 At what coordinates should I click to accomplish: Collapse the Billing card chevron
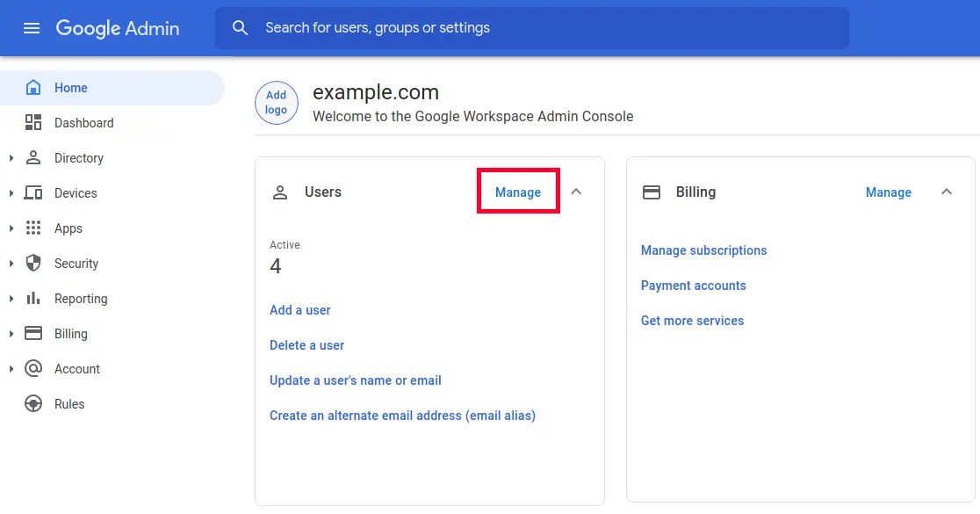point(947,191)
